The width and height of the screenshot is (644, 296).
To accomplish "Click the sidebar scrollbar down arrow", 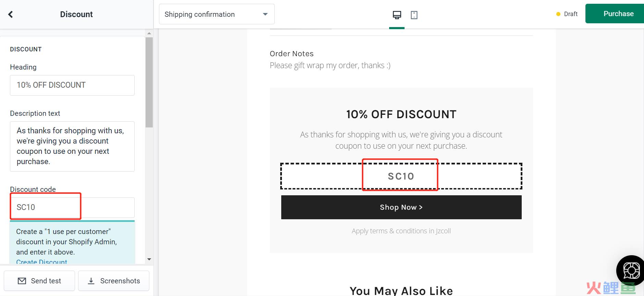I will pyautogui.click(x=149, y=259).
